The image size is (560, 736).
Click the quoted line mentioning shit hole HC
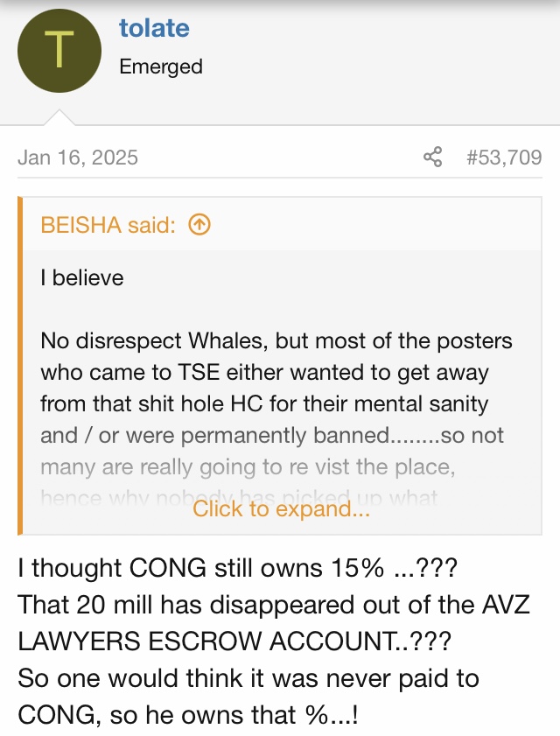tap(264, 404)
